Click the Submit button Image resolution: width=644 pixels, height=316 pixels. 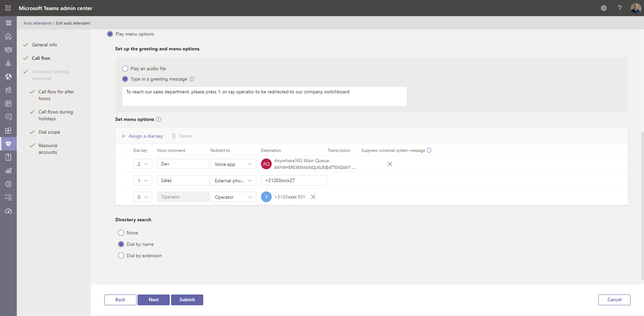click(187, 300)
